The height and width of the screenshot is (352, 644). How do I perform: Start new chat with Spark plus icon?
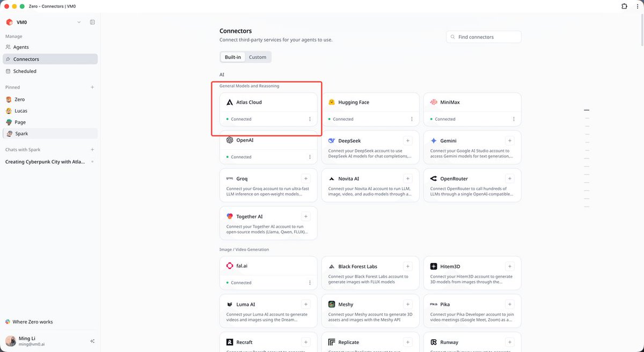pos(92,150)
